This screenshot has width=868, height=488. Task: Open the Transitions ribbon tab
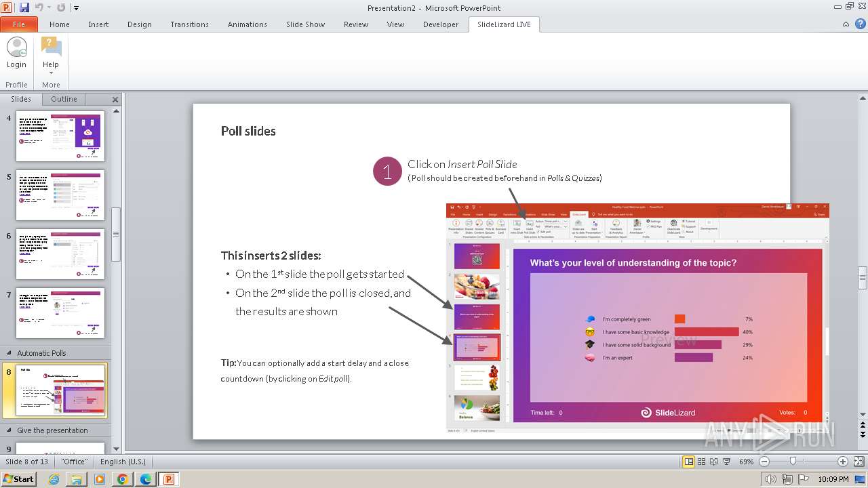pyautogui.click(x=190, y=24)
